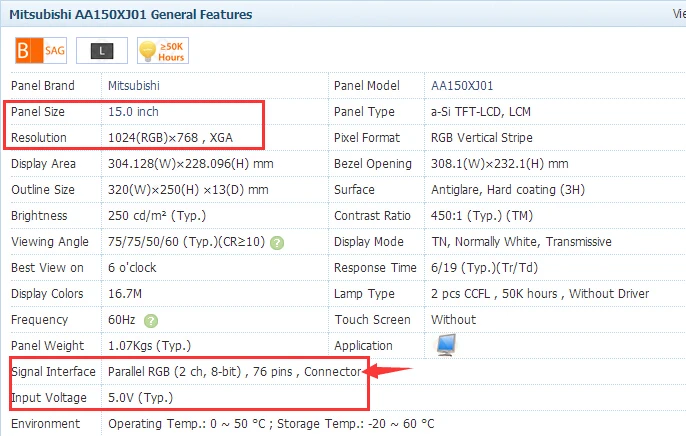Select the 15.0 inch panel size value

[x=133, y=112]
